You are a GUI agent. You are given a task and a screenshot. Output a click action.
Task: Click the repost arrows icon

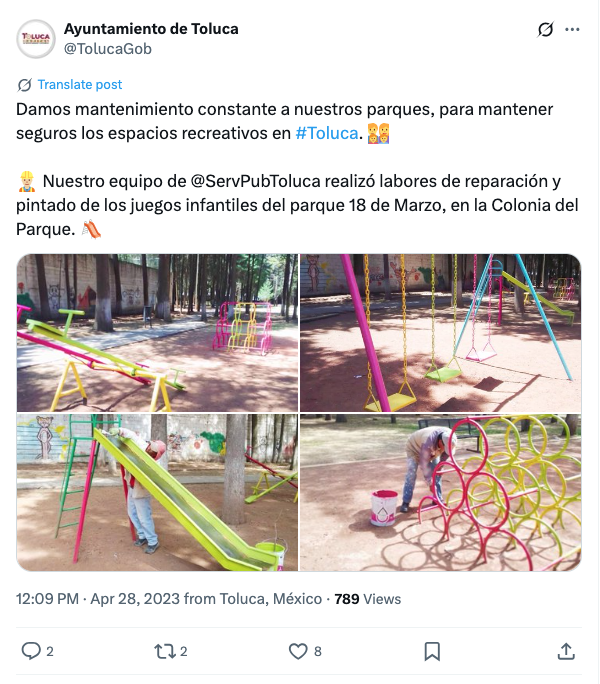click(164, 651)
